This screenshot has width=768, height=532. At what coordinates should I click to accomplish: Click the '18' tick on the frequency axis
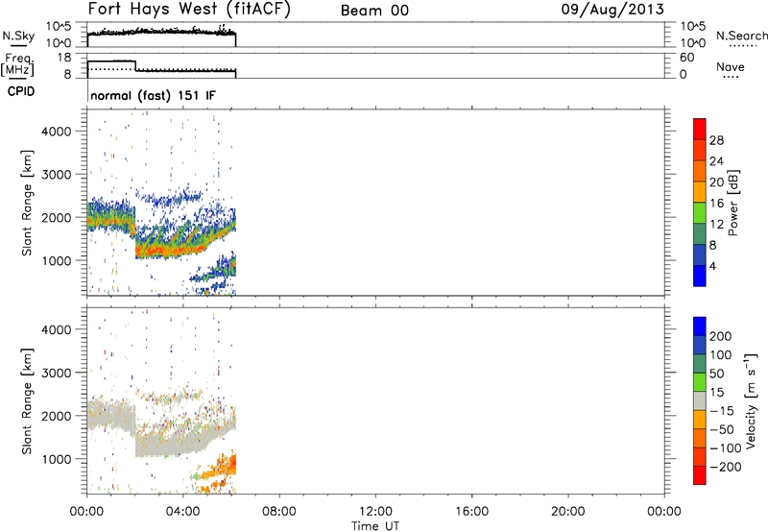64,58
